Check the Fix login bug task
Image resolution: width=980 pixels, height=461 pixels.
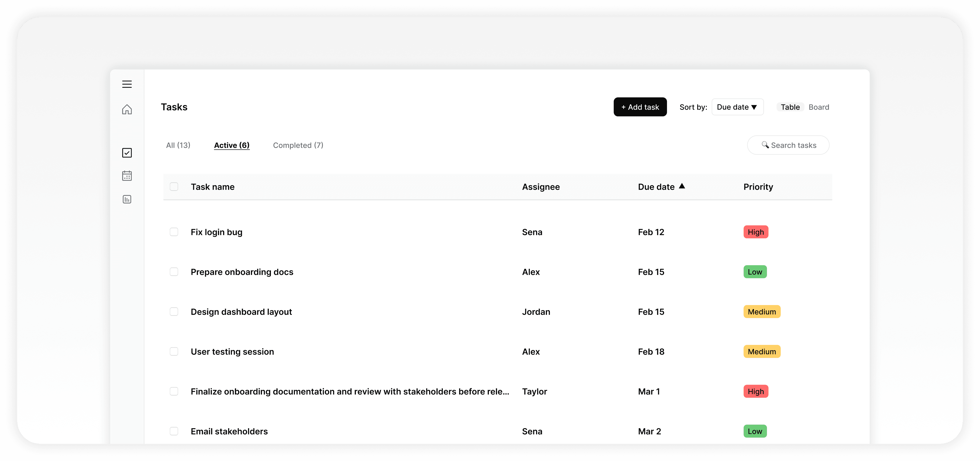click(174, 232)
